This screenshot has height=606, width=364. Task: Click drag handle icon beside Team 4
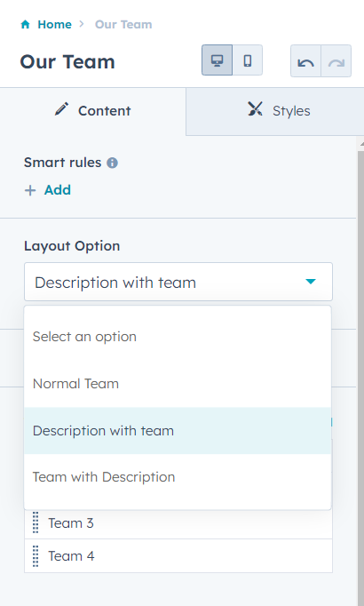click(x=36, y=555)
